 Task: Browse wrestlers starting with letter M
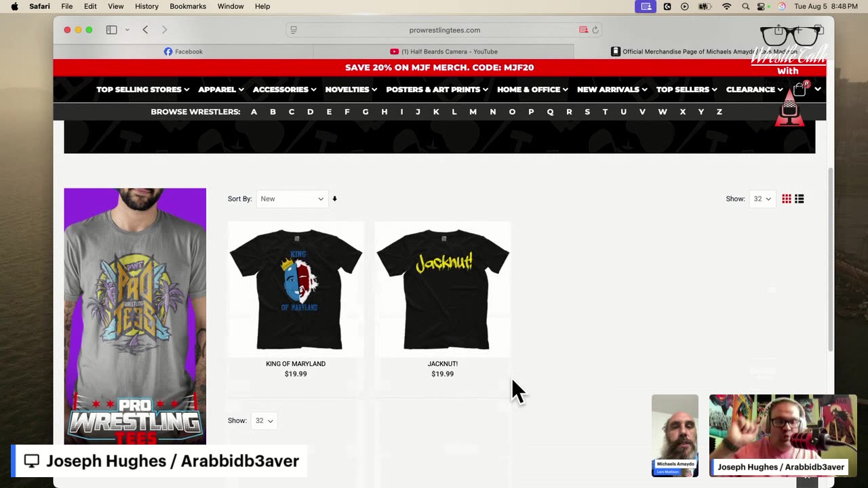pos(473,112)
